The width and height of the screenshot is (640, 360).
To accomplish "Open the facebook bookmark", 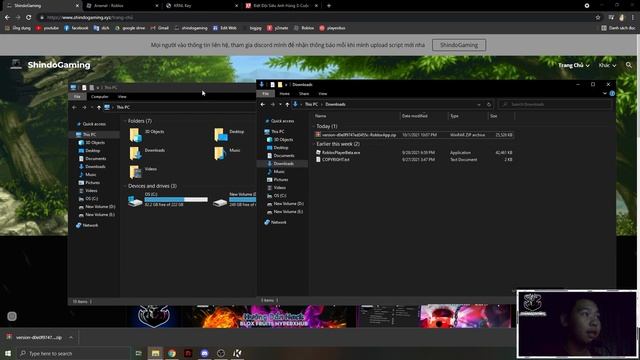I will tap(76, 28).
